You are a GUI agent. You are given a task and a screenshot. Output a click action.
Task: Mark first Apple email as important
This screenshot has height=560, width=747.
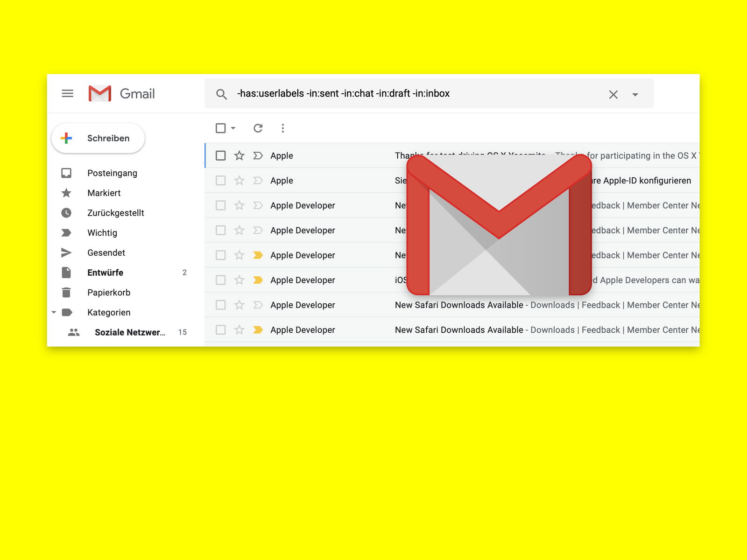coord(258,155)
